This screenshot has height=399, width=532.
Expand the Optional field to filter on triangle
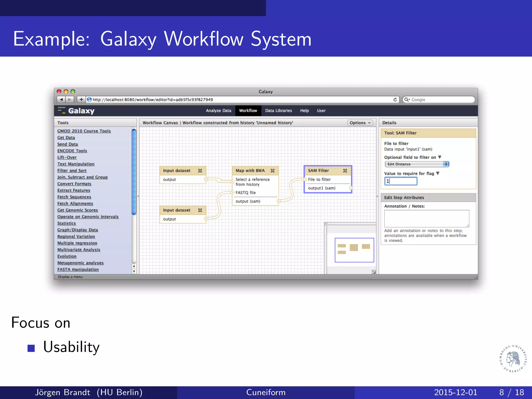440,157
